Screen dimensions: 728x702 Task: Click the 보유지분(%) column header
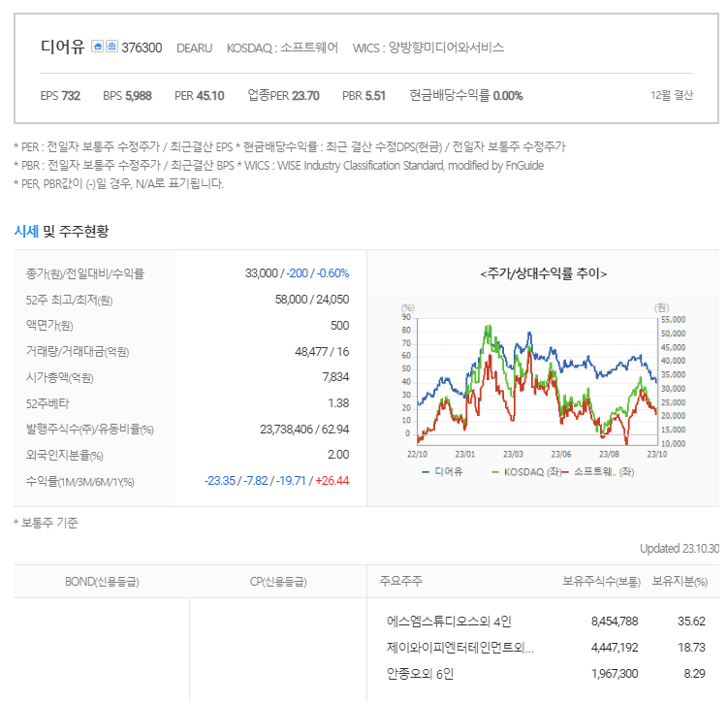pos(680,581)
